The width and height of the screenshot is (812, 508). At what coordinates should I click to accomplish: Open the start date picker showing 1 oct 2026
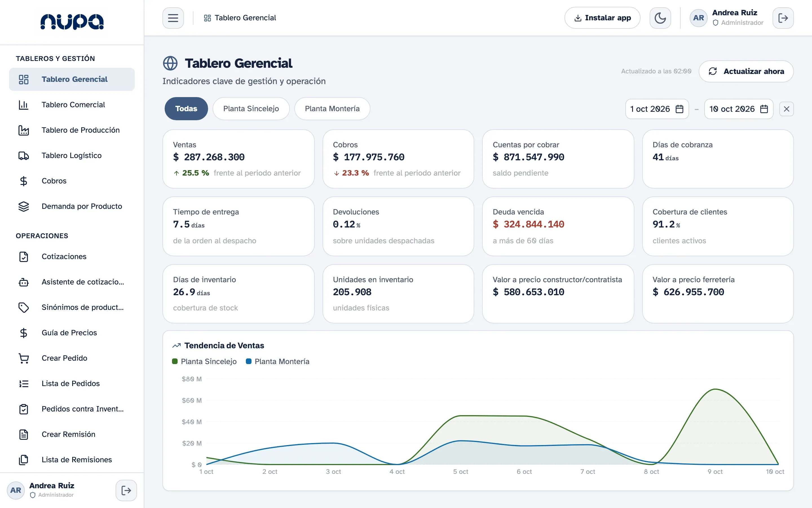(657, 109)
